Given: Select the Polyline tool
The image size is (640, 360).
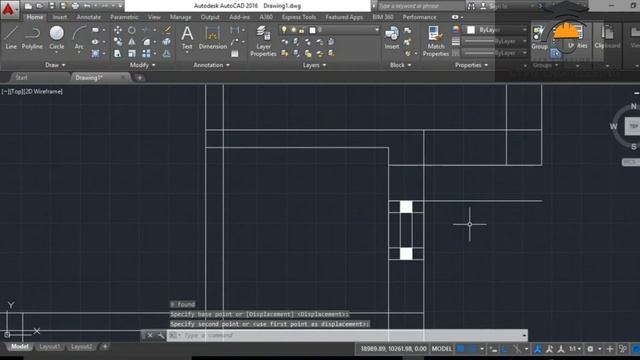Looking at the screenshot, I should (x=32, y=38).
